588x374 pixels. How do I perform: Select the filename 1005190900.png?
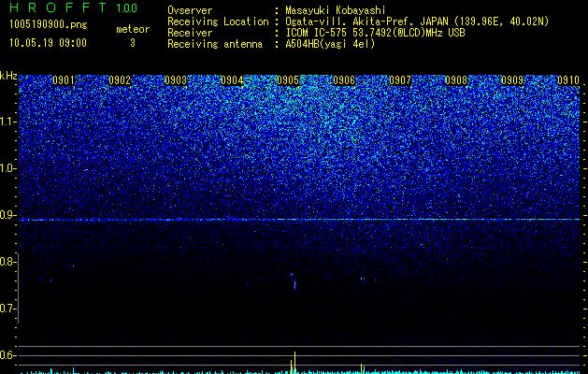[x=49, y=25]
